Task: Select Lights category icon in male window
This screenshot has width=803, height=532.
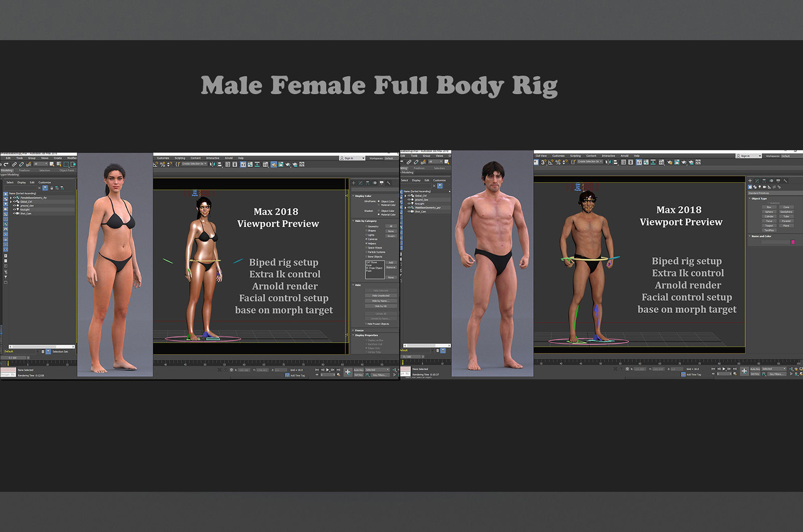Action: [x=760, y=187]
